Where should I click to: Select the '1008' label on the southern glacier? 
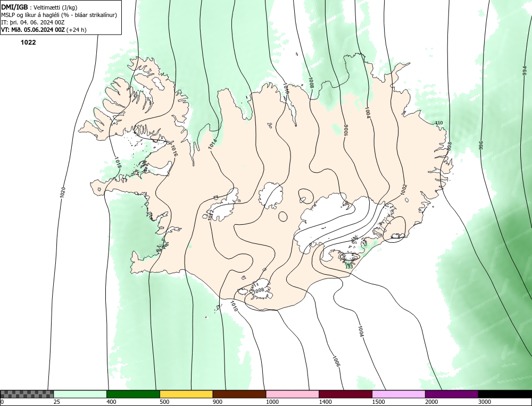[x=259, y=290]
